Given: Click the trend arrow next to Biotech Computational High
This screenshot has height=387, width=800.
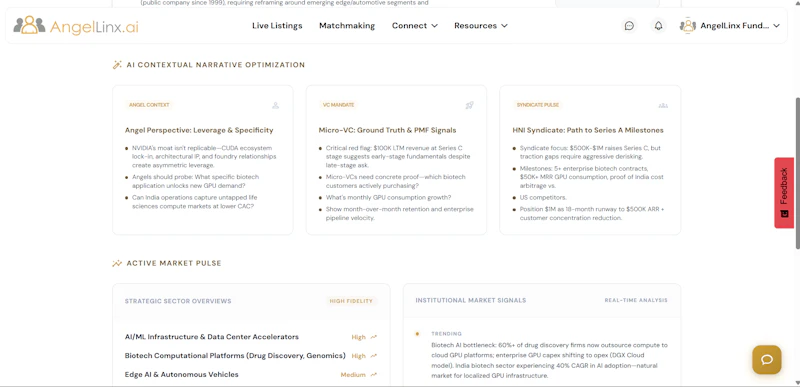Looking at the screenshot, I should (x=373, y=356).
